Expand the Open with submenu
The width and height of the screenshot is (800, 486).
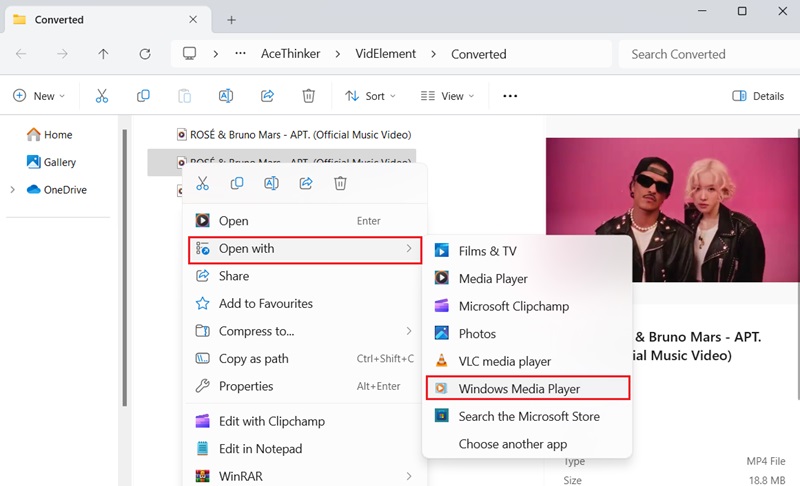click(305, 249)
